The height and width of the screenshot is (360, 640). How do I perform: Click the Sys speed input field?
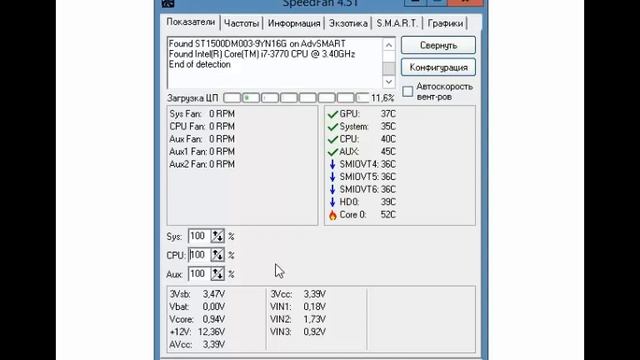[x=200, y=236]
